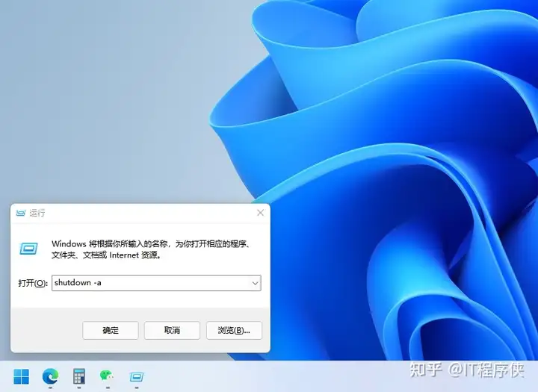This screenshot has height=392, width=538.
Task: Close the 运行 dialog window
Action: pyautogui.click(x=261, y=213)
